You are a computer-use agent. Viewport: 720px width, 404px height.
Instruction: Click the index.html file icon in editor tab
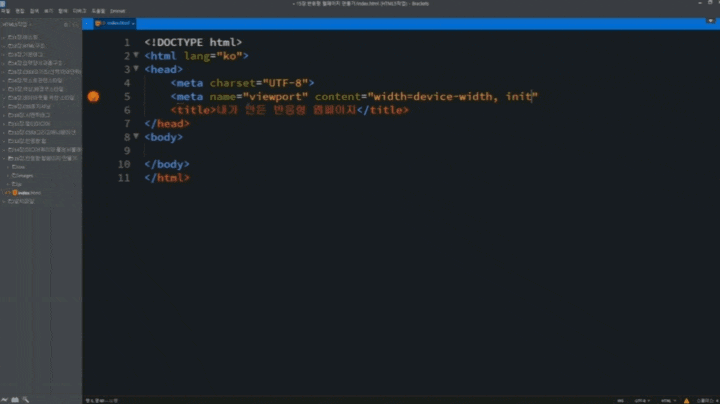[x=98, y=23]
